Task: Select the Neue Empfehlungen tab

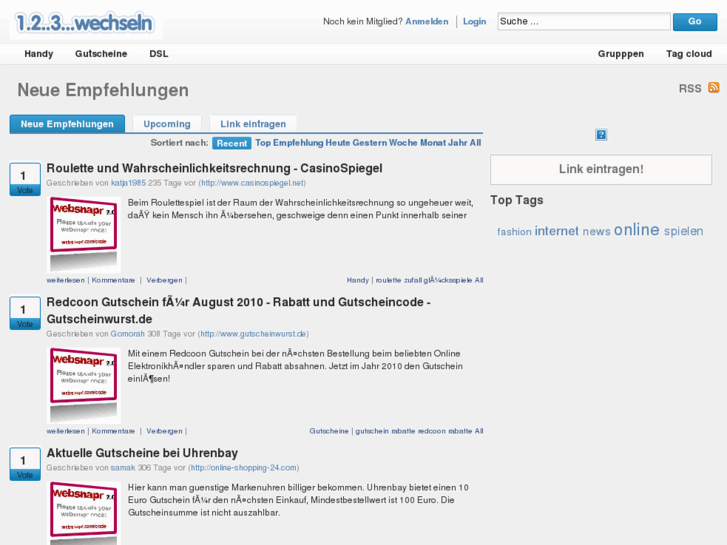Action: 67,124
